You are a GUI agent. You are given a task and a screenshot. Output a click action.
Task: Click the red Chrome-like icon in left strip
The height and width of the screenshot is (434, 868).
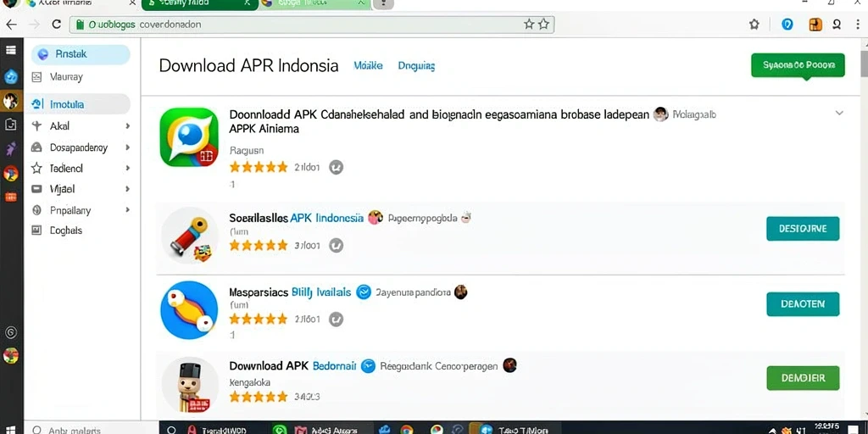tap(10, 174)
